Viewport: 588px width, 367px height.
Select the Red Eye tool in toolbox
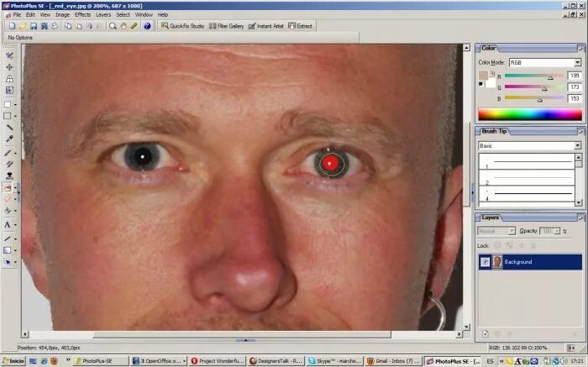click(8, 187)
